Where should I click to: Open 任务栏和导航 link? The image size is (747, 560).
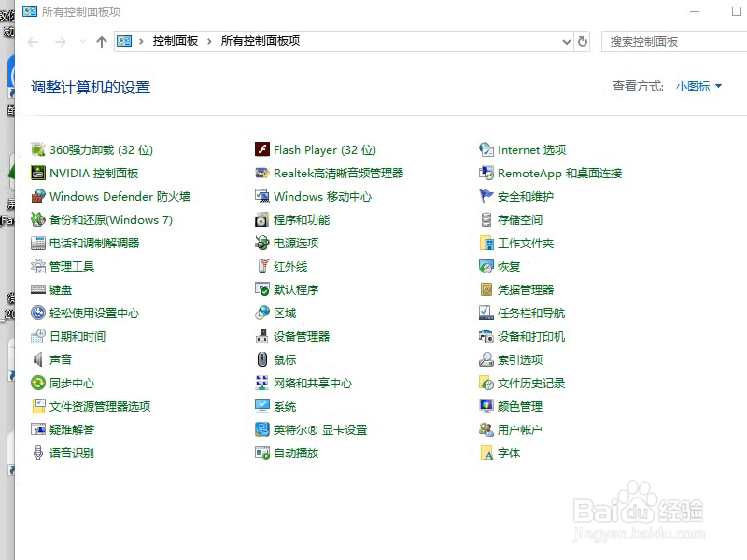click(x=531, y=313)
